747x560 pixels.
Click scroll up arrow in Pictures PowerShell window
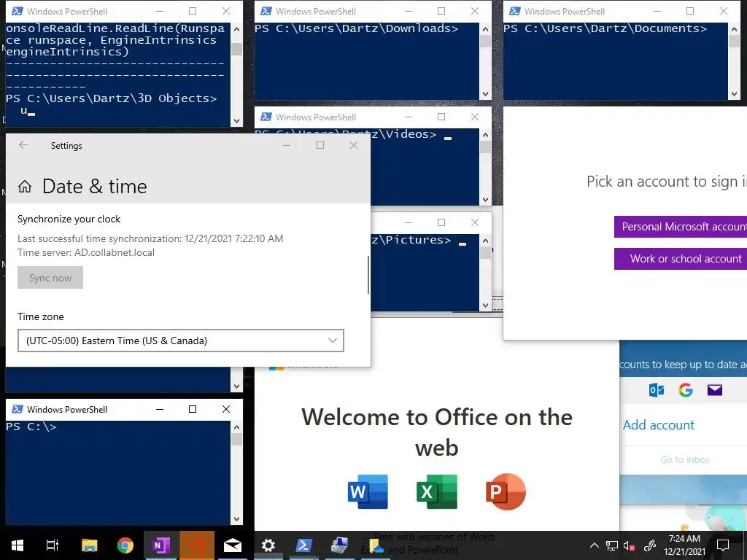point(485,241)
